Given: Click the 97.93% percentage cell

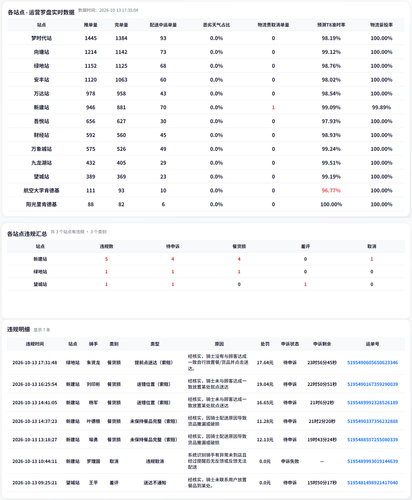Looking at the screenshot, I should [331, 121].
